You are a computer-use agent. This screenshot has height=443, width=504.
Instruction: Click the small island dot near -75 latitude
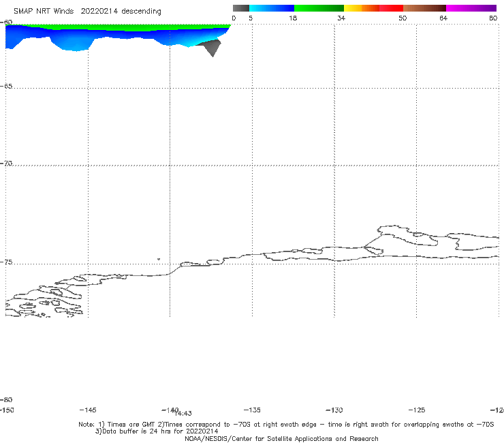159,259
